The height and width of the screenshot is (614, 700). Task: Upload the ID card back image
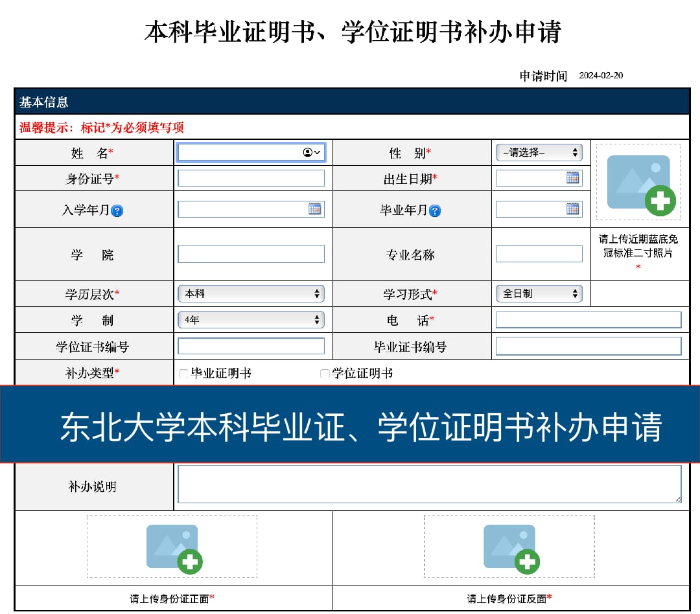pyautogui.click(x=509, y=547)
